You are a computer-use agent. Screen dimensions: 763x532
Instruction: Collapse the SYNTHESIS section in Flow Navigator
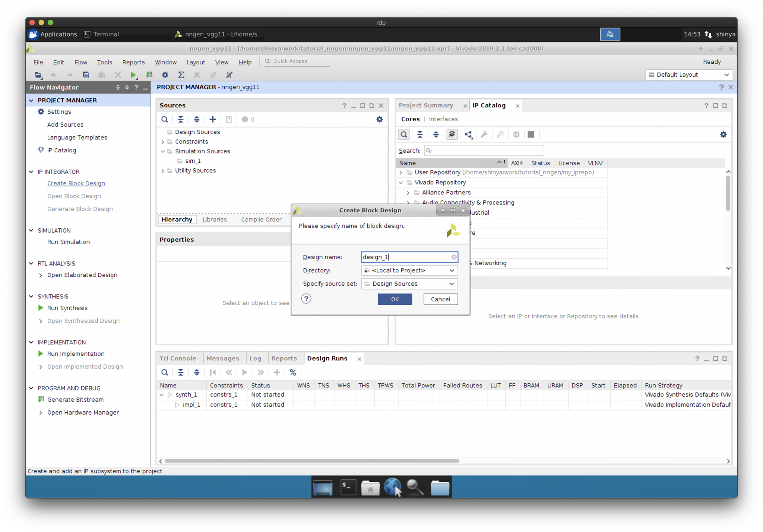[x=31, y=297]
